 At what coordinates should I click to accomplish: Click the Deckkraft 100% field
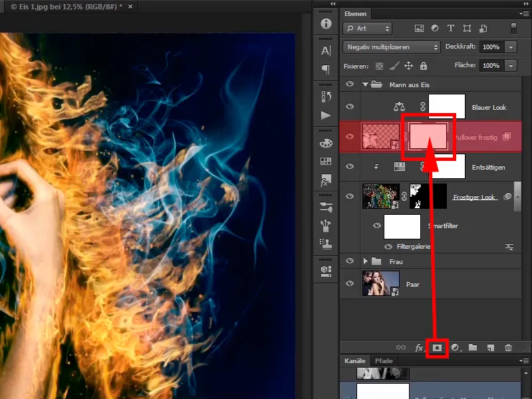point(492,47)
